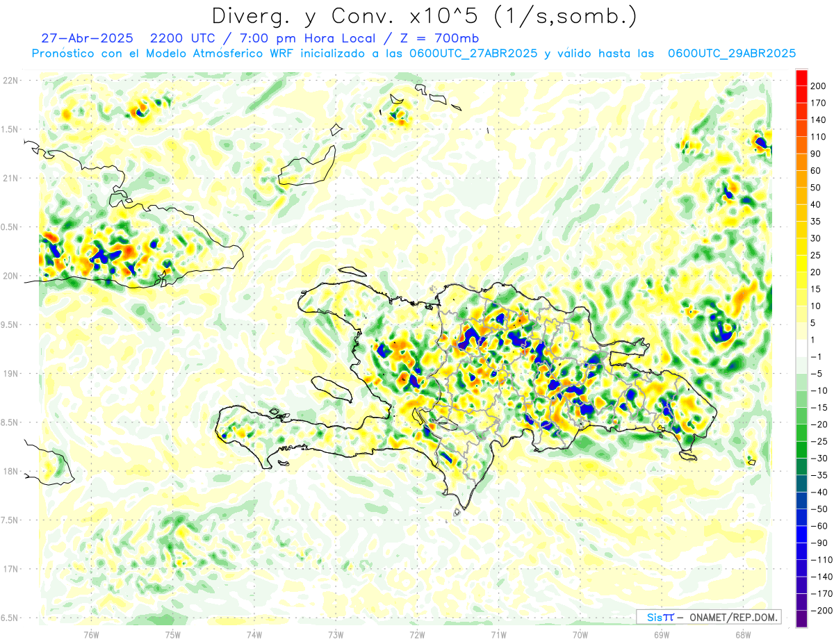Image resolution: width=834 pixels, height=644 pixels.
Task: Click the '-1' colorbar value
Action: coord(816,356)
